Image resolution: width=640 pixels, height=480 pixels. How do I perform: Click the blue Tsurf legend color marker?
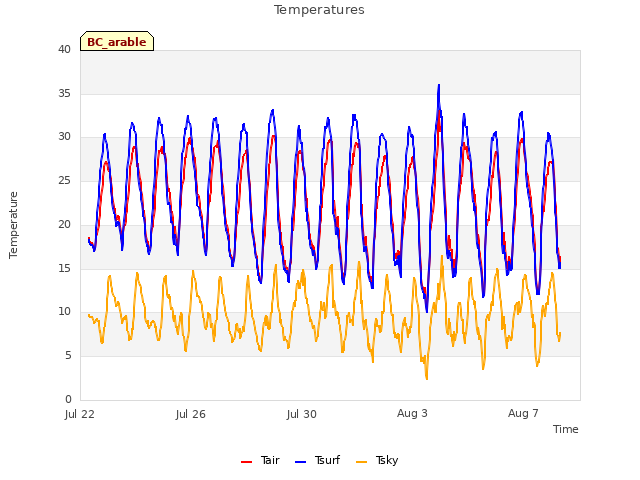[x=300, y=462]
